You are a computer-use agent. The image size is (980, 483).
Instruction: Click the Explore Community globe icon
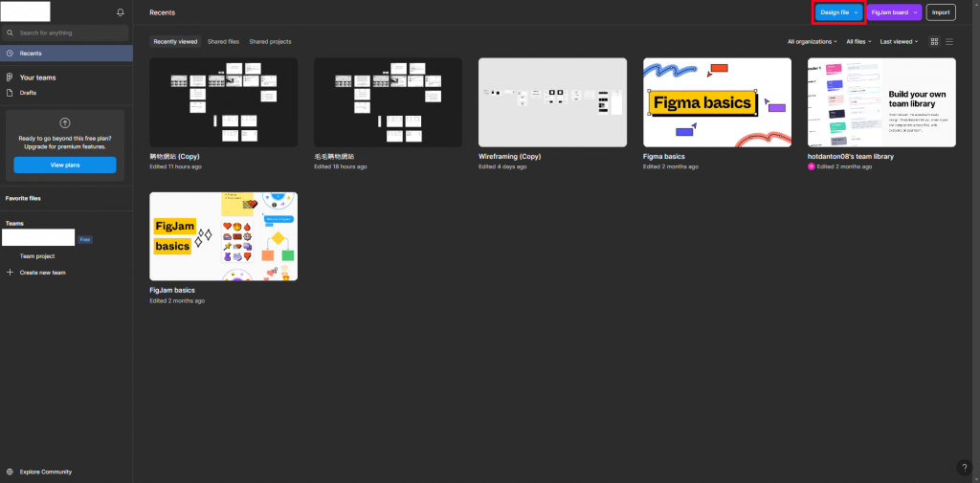point(10,472)
